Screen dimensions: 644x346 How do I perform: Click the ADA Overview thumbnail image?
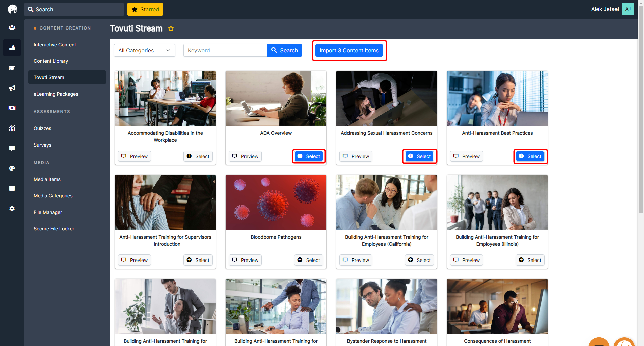click(276, 98)
